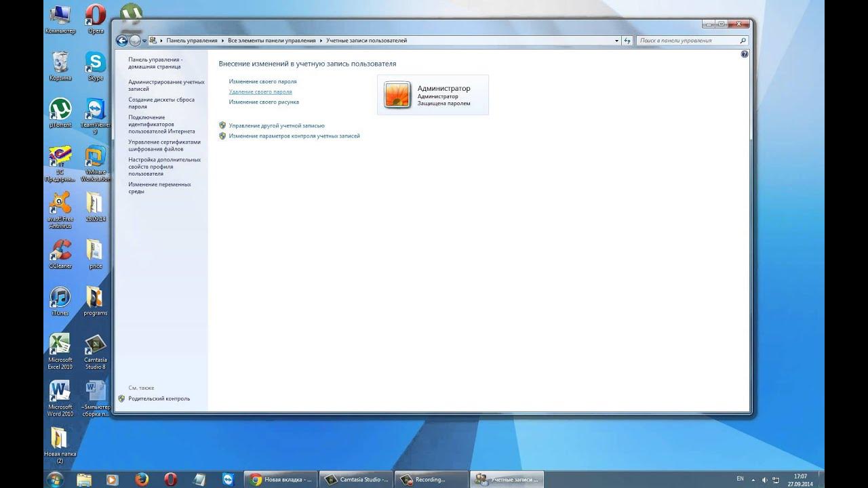The width and height of the screenshot is (868, 488).
Task: Launch Opera from the taskbar
Action: [x=170, y=479]
